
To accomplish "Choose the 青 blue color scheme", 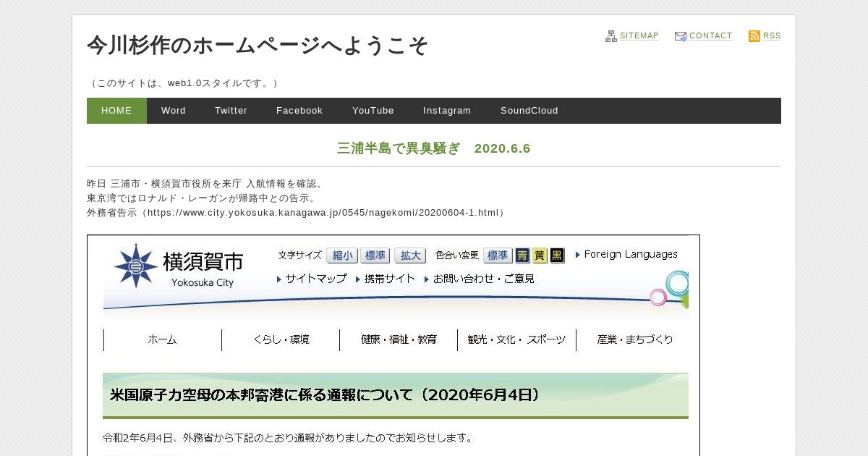I will click(522, 256).
